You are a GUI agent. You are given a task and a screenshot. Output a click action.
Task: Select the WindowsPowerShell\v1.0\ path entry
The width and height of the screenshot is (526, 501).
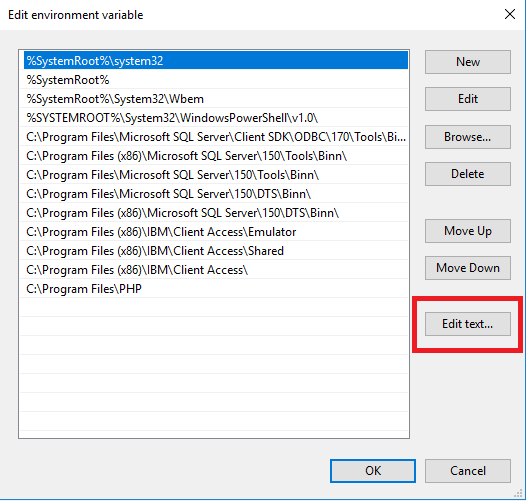pyautogui.click(x=216, y=118)
